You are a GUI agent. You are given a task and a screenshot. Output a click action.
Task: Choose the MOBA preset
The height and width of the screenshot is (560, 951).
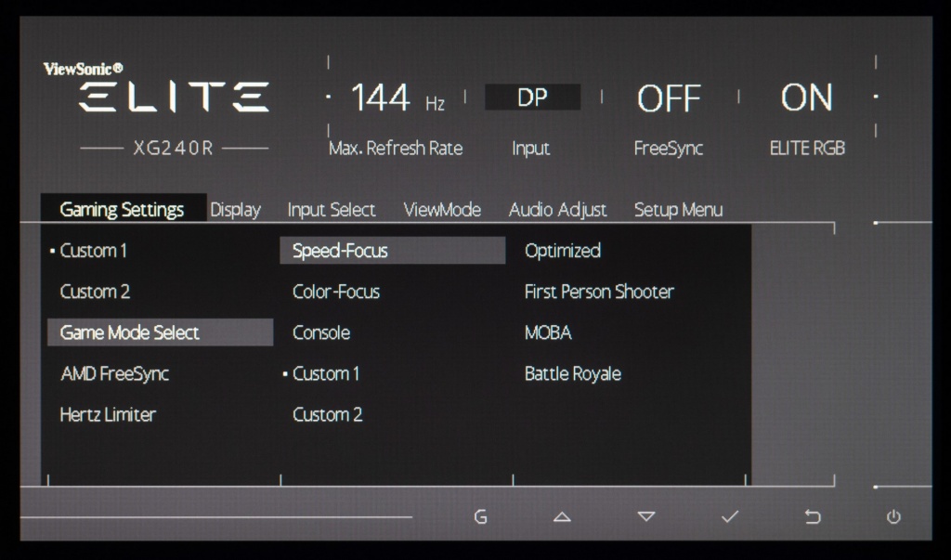(548, 333)
